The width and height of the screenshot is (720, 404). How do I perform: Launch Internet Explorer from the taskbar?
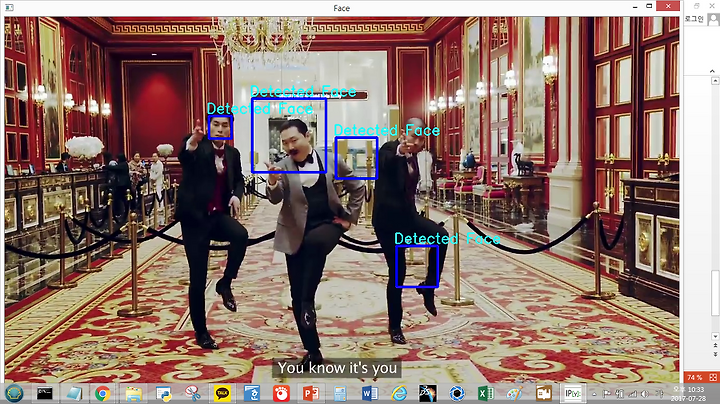(x=399, y=393)
